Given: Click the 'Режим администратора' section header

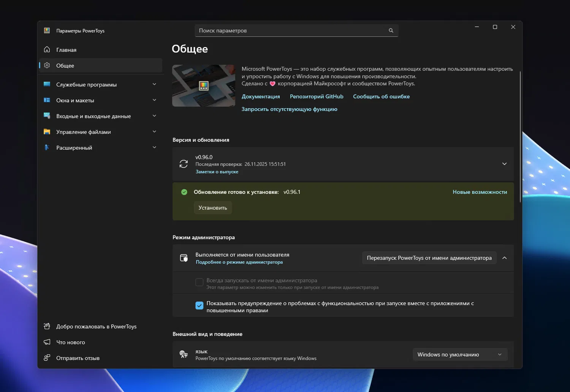Looking at the screenshot, I should point(204,237).
